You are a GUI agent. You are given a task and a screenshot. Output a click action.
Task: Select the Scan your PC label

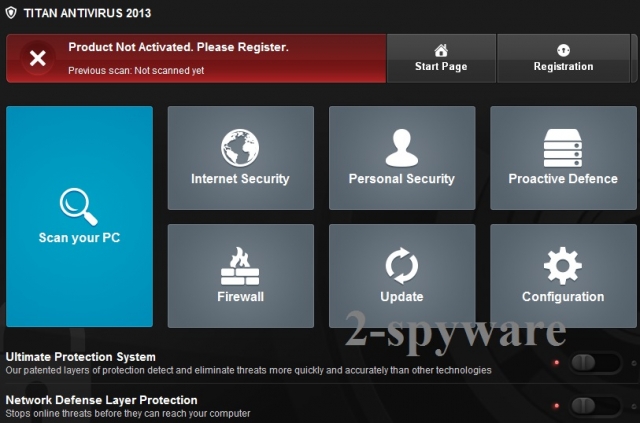point(79,238)
